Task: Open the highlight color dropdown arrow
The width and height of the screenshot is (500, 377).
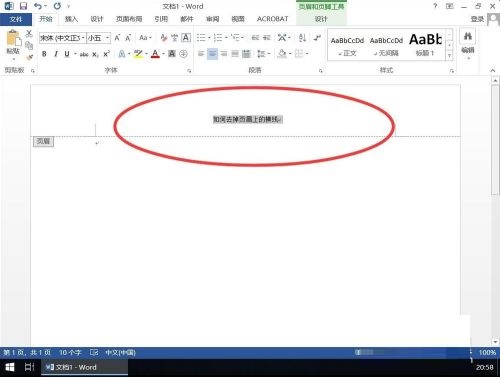Action: pos(146,54)
